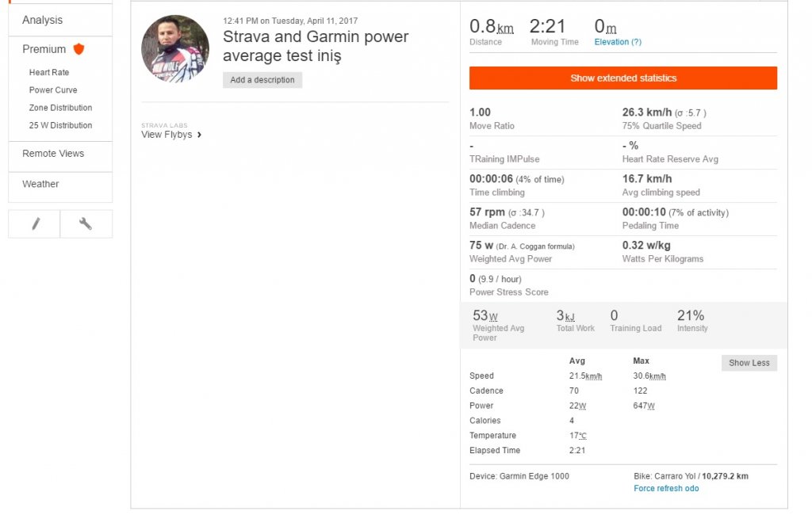
Task: Click the athlete profile photo
Action: point(175,48)
